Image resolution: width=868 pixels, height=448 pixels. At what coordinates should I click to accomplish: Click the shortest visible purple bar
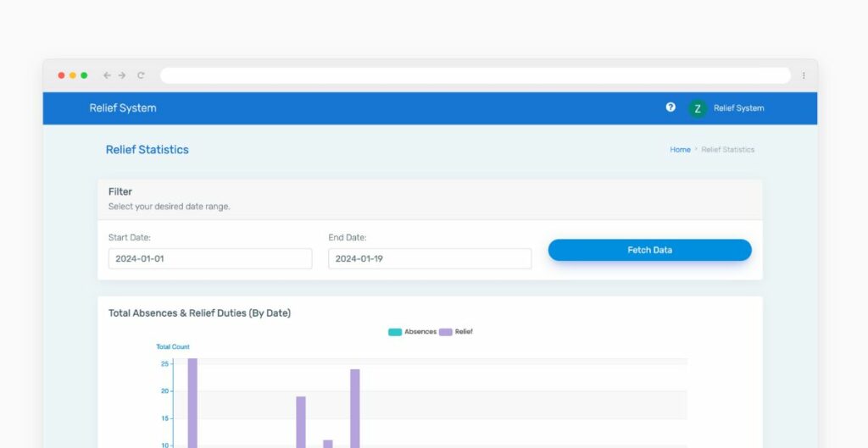(x=328, y=444)
